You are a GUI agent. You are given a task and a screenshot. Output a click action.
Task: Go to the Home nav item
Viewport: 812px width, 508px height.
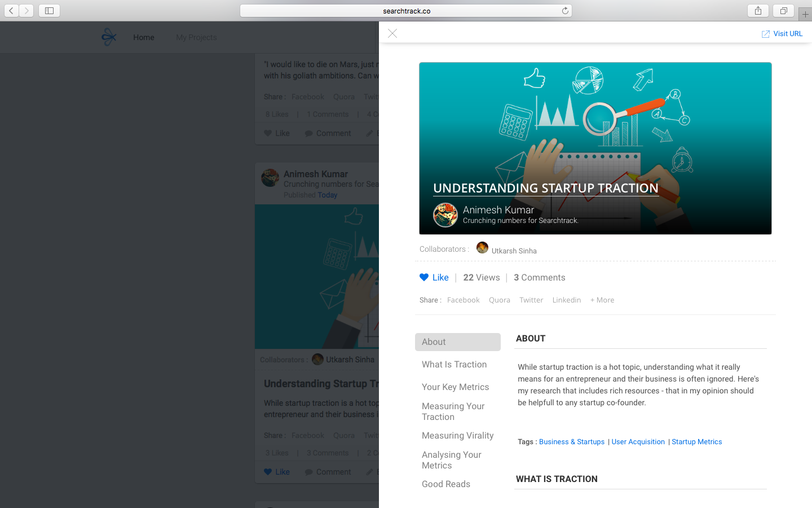point(144,37)
